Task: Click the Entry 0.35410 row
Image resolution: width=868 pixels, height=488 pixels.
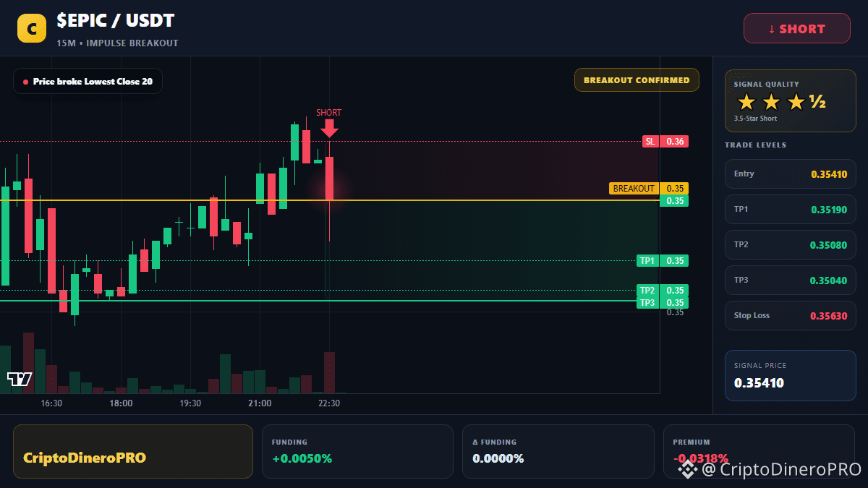Action: (791, 174)
